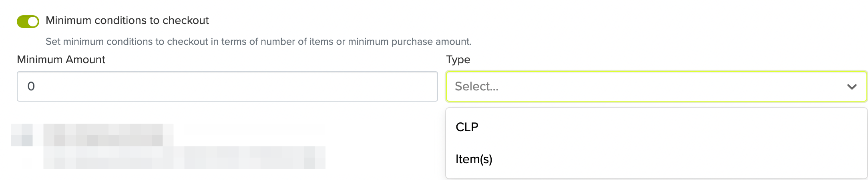
Task: Collapse the Type dropdown using its down arrow
Action: [852, 86]
